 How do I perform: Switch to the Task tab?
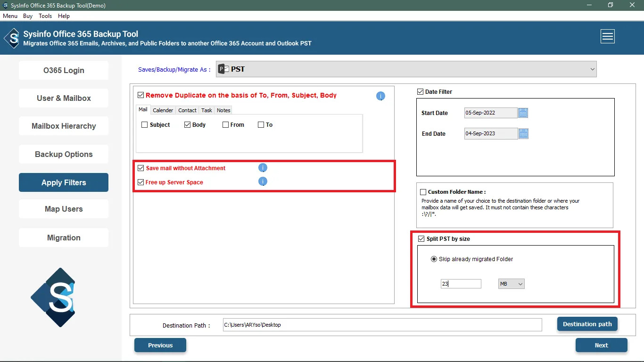pyautogui.click(x=206, y=110)
